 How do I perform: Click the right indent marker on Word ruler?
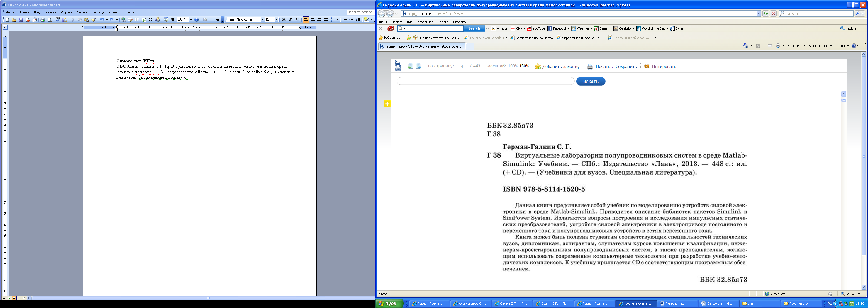[x=299, y=28]
